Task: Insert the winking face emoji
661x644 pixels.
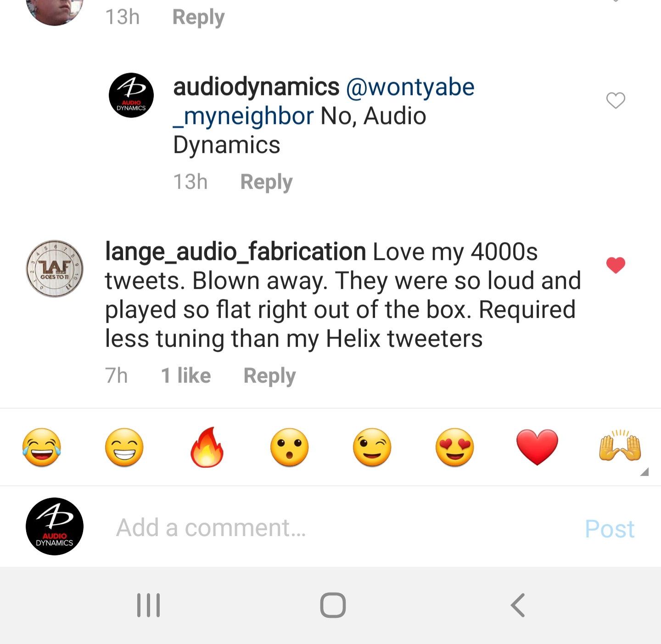Action: tap(372, 447)
